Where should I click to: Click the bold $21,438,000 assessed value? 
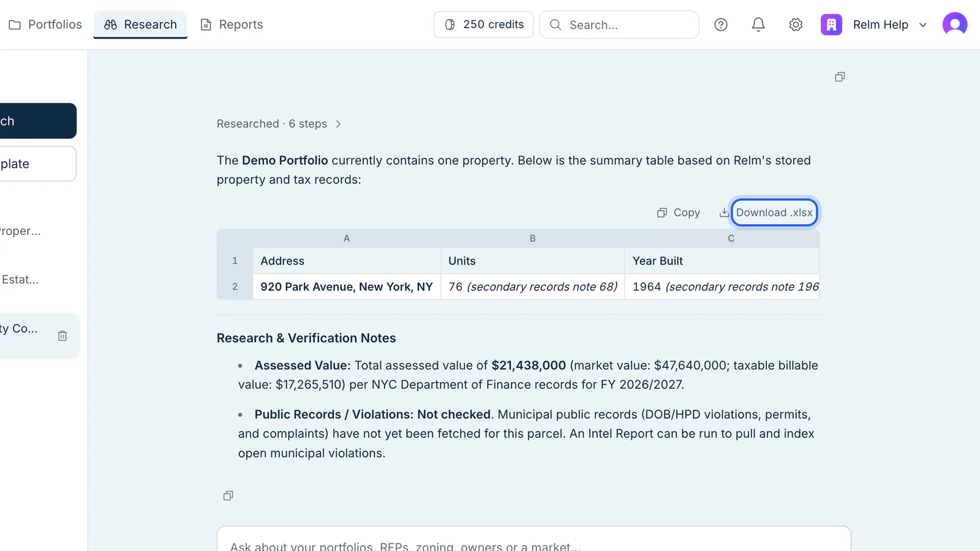529,365
